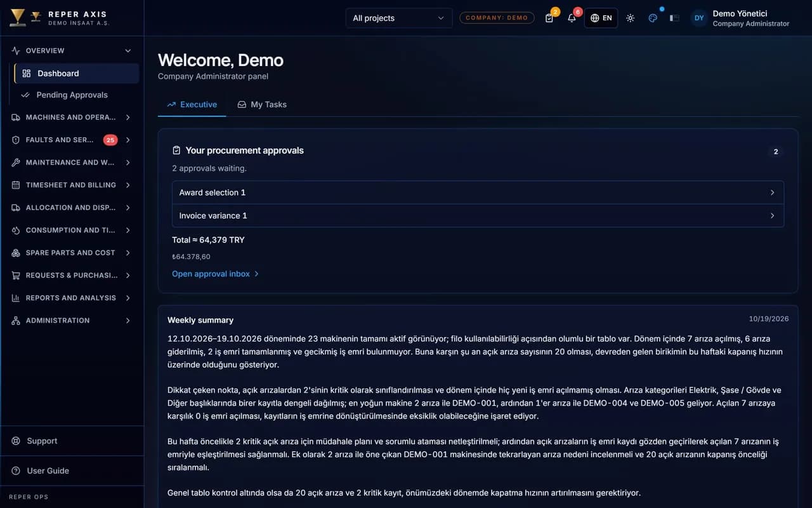The height and width of the screenshot is (508, 812).
Task: Click the Company: Demo badge
Action: click(x=497, y=18)
